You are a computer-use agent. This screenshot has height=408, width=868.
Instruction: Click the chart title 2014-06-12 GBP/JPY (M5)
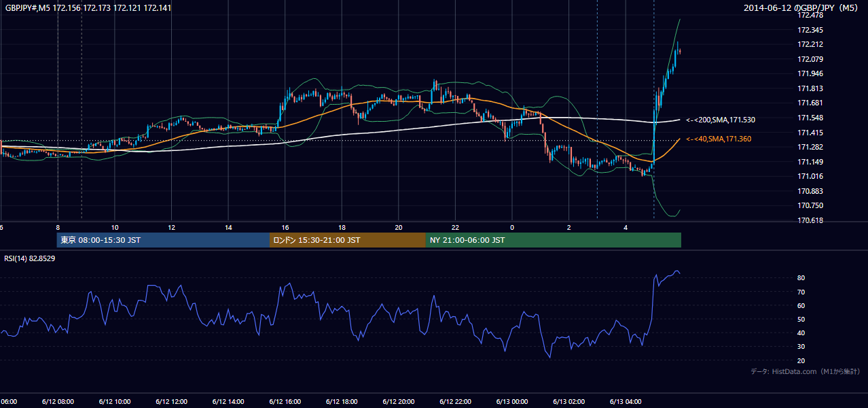[801, 8]
